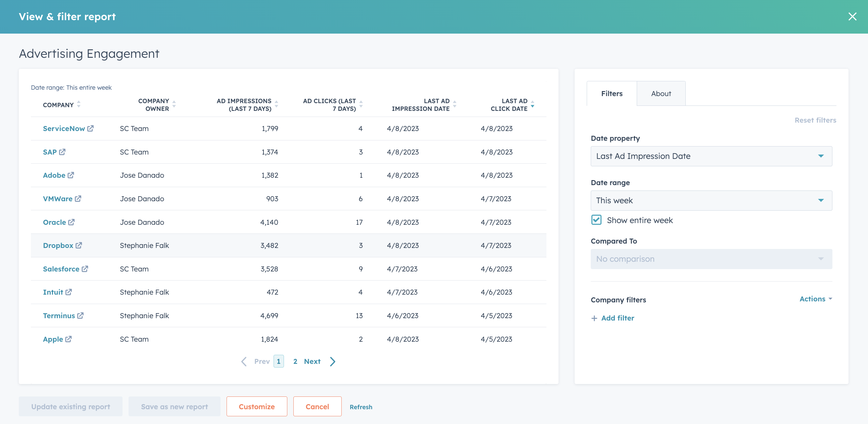Click Ad Clicks (Last 7 Days) header
This screenshot has width=868, height=424.
(x=329, y=104)
